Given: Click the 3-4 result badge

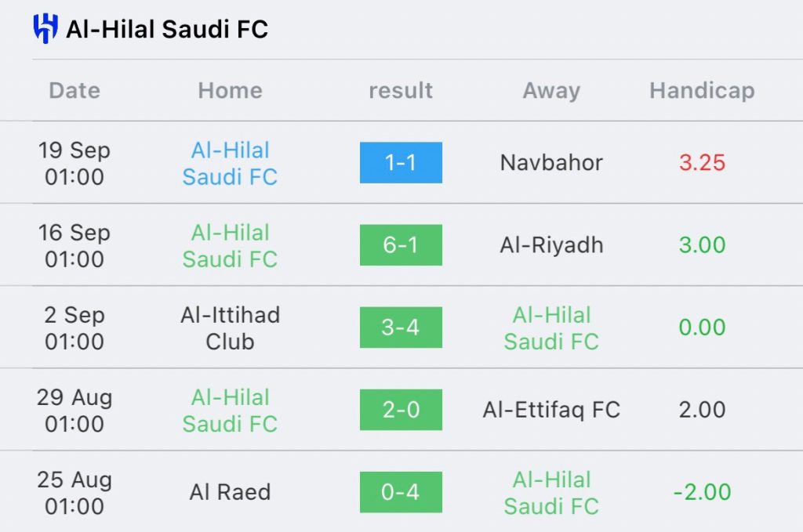Looking at the screenshot, I should pyautogui.click(x=401, y=328).
